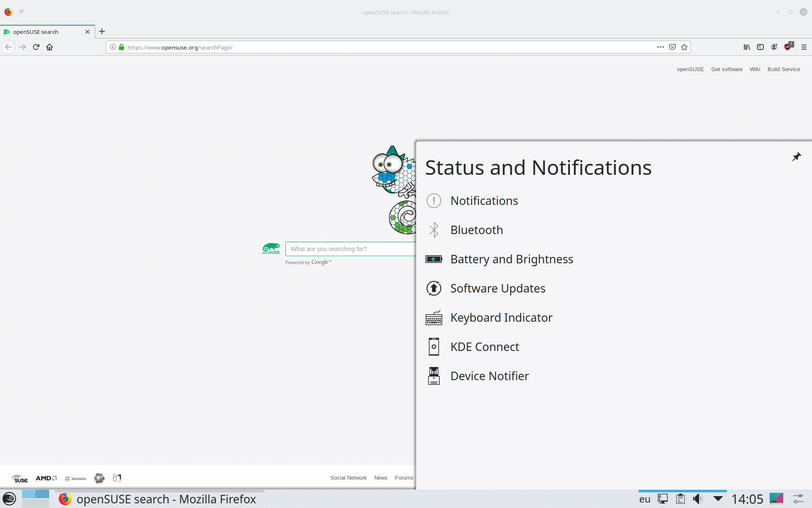Image resolution: width=812 pixels, height=508 pixels.
Task: Open Bluetooth in the status panel
Action: [613, 230]
